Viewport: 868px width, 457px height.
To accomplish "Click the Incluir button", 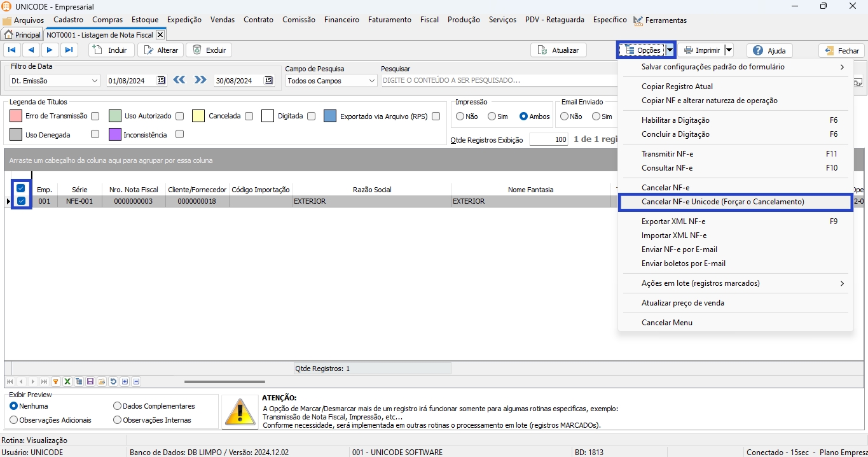I will coord(111,50).
